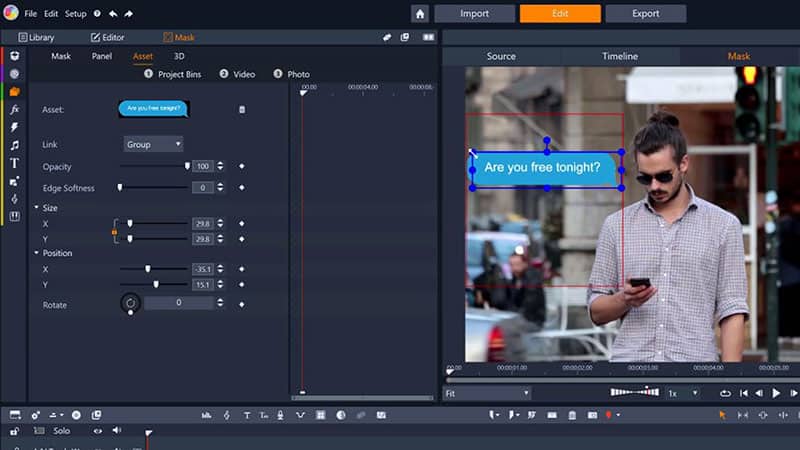
Task: Delete the asset with trash icon
Action: point(241,109)
